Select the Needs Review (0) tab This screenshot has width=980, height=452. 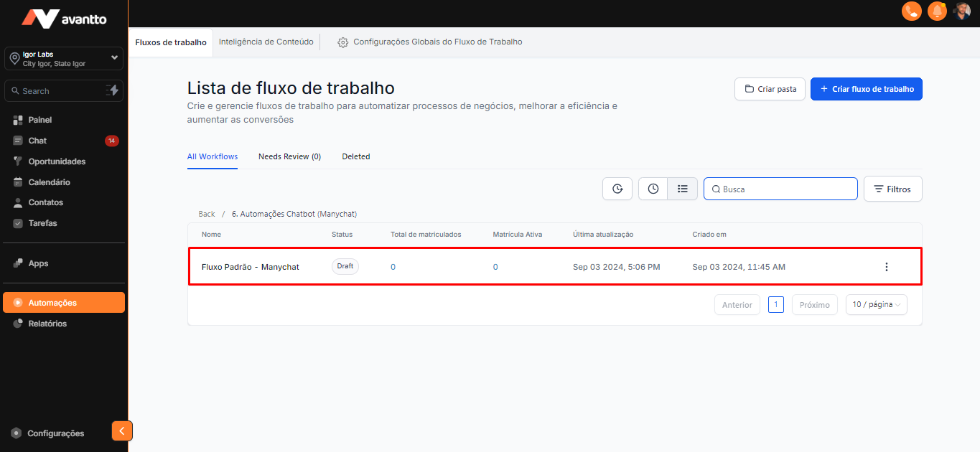click(x=289, y=156)
